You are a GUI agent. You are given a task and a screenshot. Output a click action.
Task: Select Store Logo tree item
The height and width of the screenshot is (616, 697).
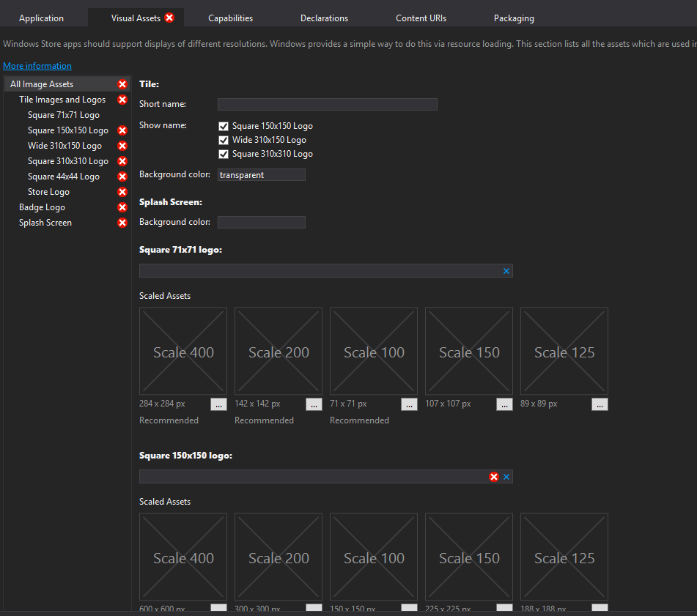pyautogui.click(x=48, y=192)
